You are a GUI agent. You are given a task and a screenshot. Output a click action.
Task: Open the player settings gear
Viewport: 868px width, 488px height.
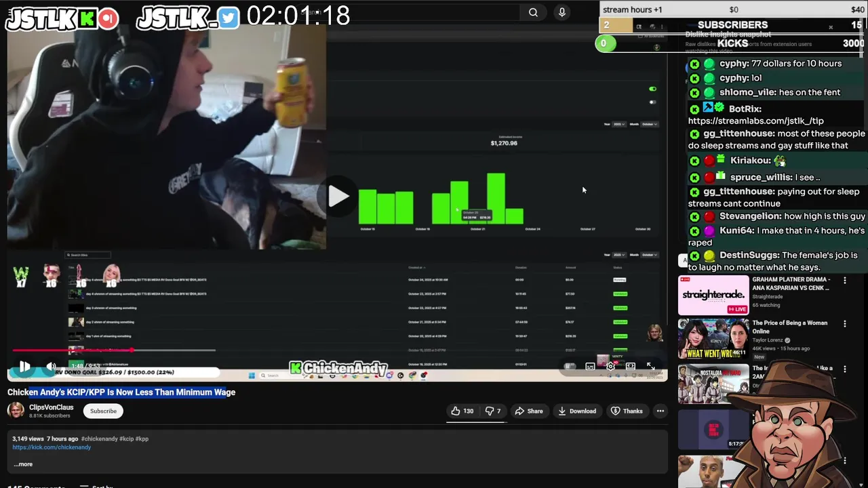(x=611, y=366)
